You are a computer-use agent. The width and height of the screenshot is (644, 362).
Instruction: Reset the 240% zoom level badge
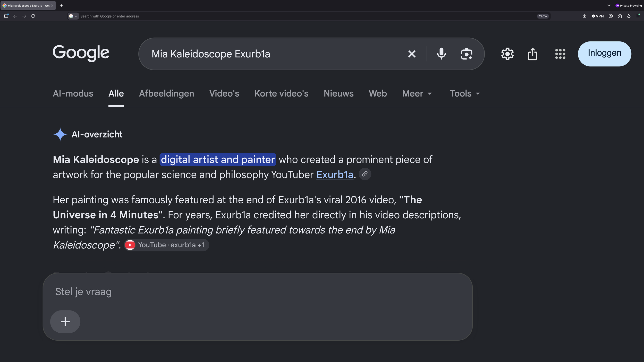(x=543, y=16)
